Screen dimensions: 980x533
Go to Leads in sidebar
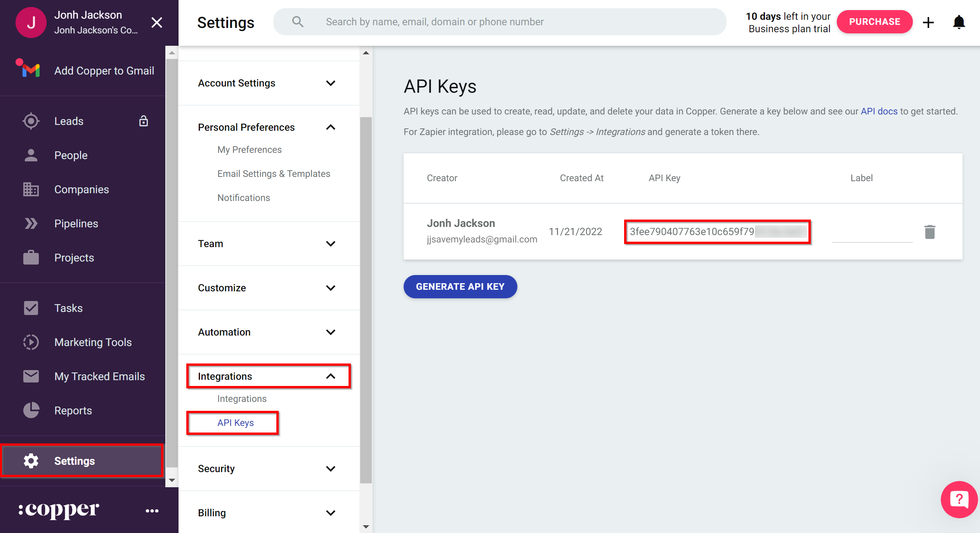(69, 121)
